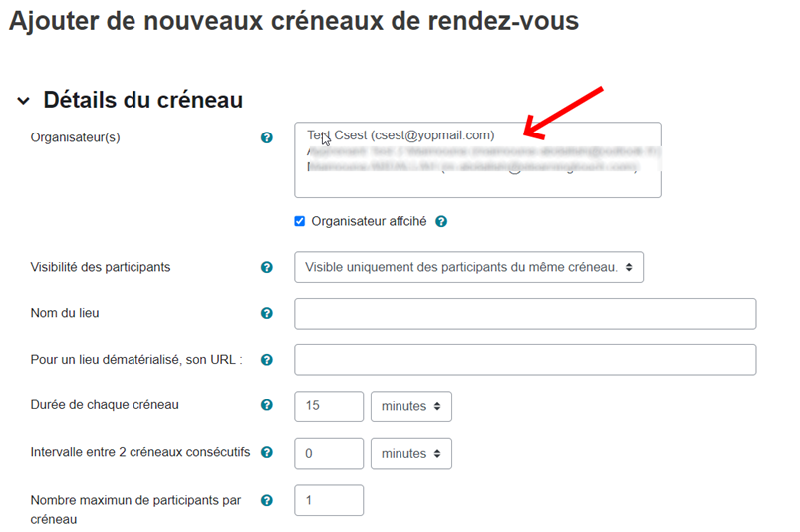Open help for lieu dématérialisé URL
This screenshot has width=800, height=532.
pyautogui.click(x=266, y=360)
